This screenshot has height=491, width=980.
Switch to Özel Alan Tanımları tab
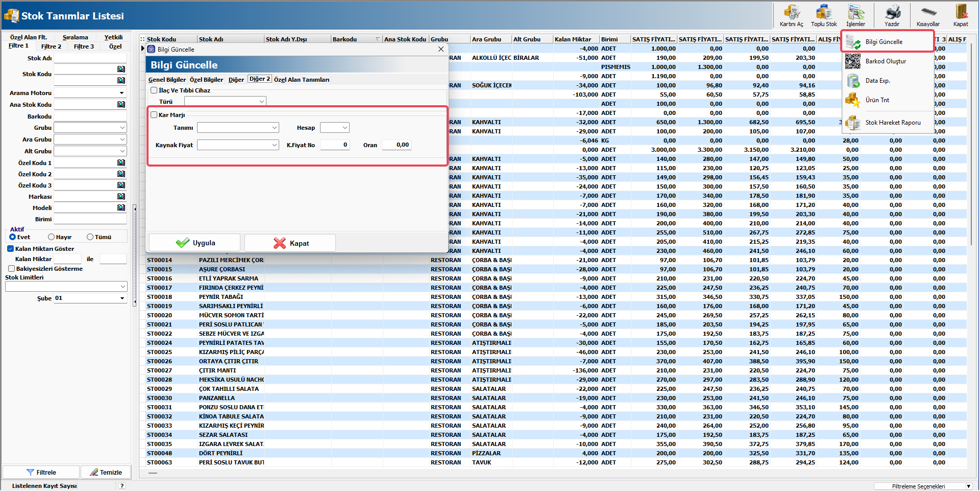[301, 79]
